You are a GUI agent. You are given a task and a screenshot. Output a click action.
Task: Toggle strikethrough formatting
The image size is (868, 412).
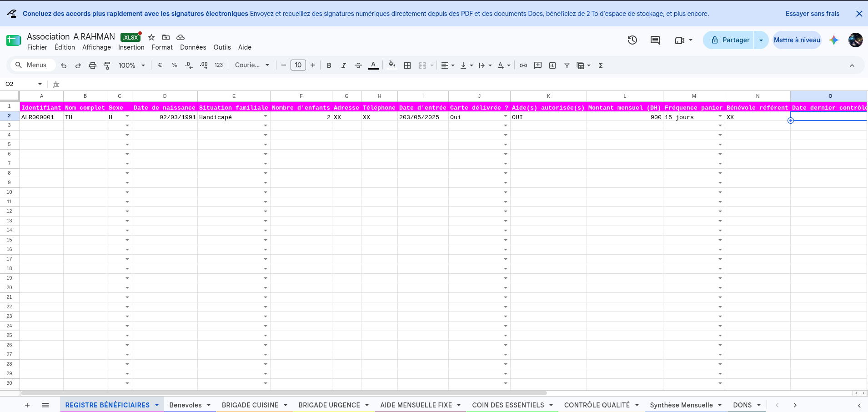click(358, 65)
